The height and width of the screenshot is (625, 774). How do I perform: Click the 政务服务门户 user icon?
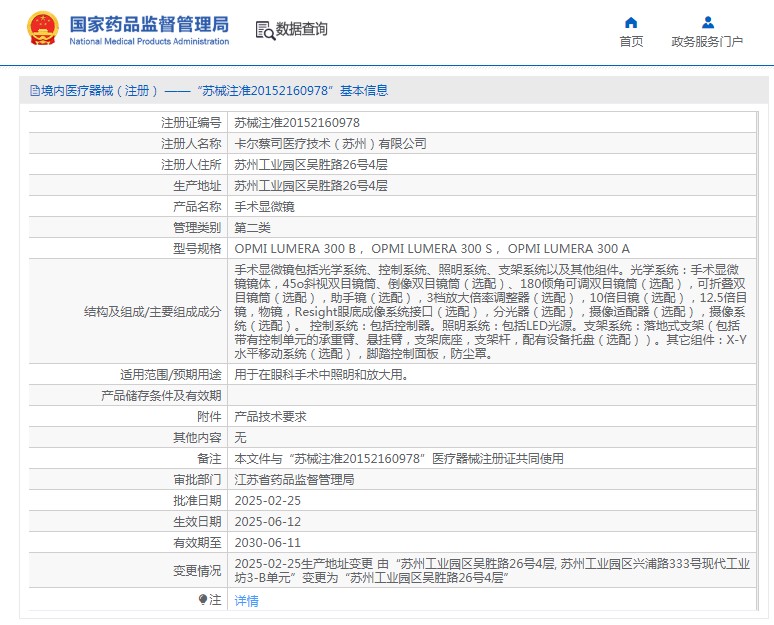(x=708, y=23)
